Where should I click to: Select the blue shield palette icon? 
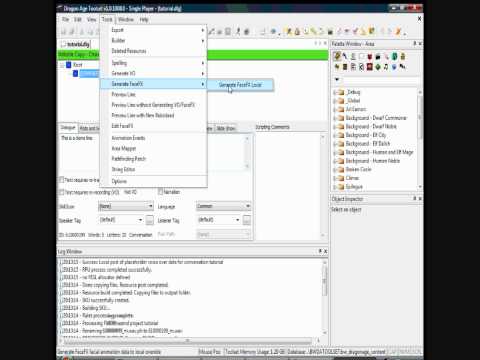394,67
